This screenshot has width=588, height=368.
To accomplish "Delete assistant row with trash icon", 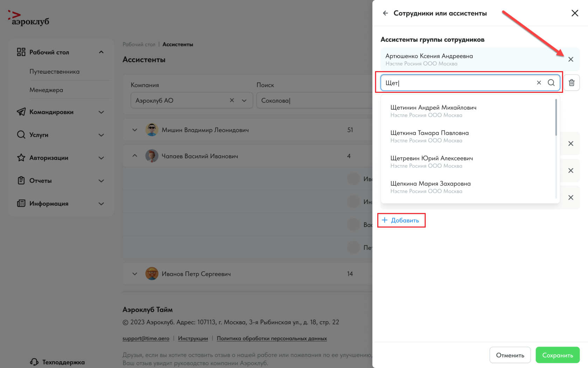I will coord(572,83).
